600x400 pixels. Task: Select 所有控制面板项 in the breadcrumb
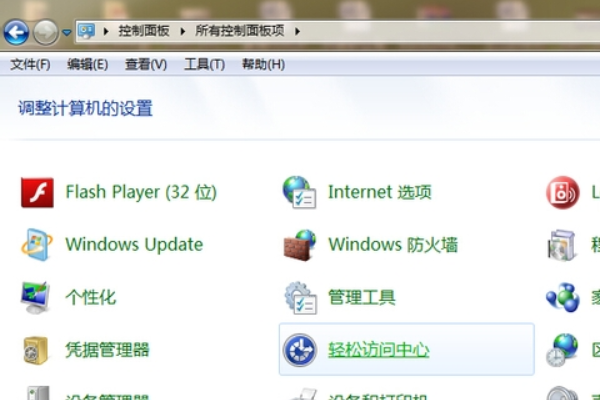240,31
